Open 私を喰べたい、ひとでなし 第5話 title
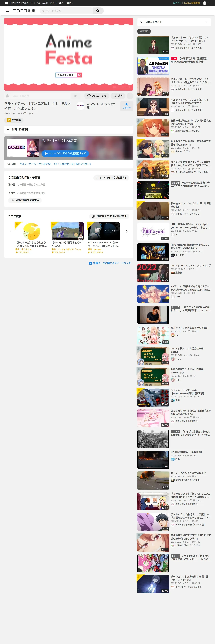 [x=191, y=205]
